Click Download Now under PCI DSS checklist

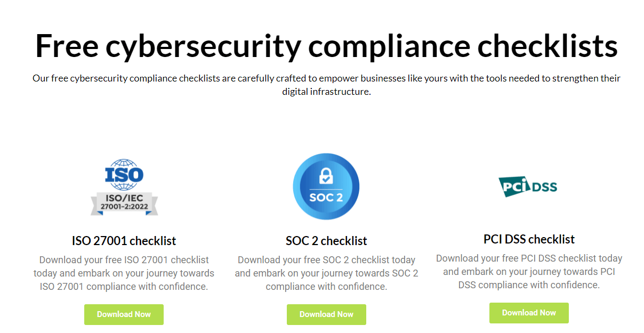[529, 313]
